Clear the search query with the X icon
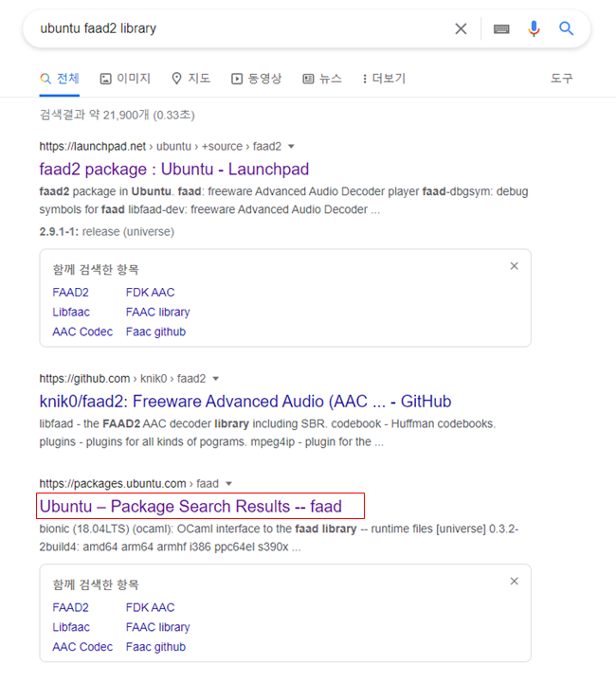The width and height of the screenshot is (616, 682). click(461, 28)
